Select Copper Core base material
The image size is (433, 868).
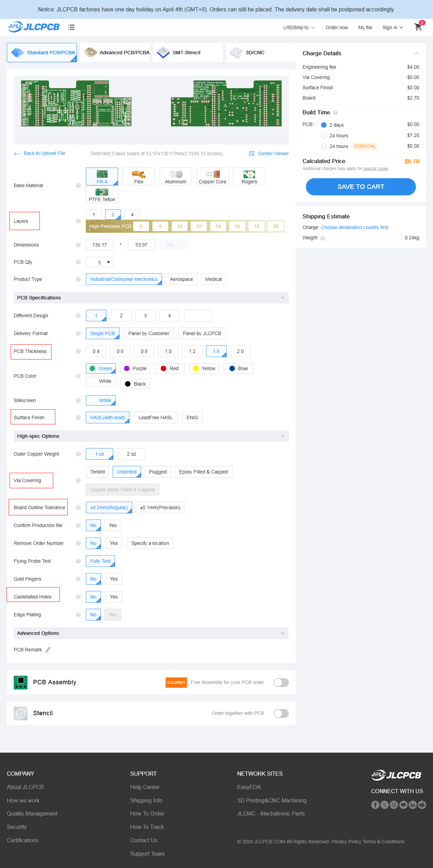tap(213, 176)
